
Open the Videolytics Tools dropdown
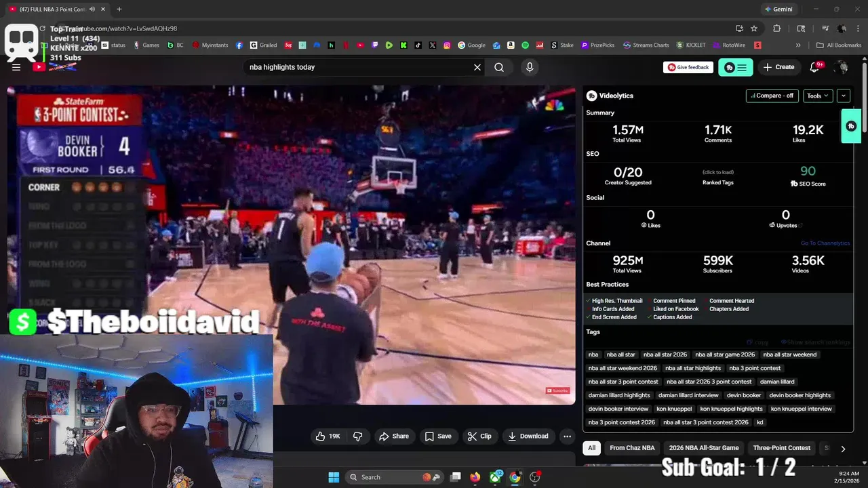click(818, 96)
